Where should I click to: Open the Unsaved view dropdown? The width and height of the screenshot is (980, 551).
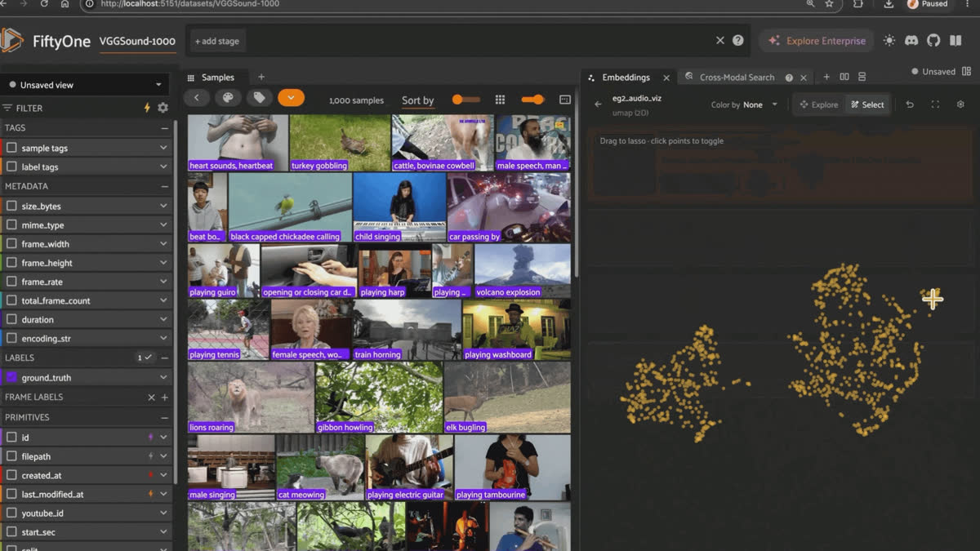(85, 84)
